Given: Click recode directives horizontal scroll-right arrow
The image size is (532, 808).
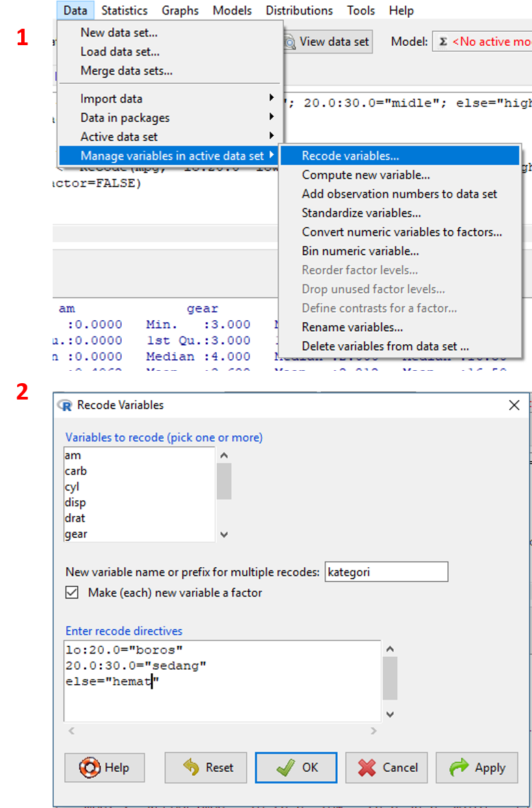Looking at the screenshot, I should coord(373,731).
